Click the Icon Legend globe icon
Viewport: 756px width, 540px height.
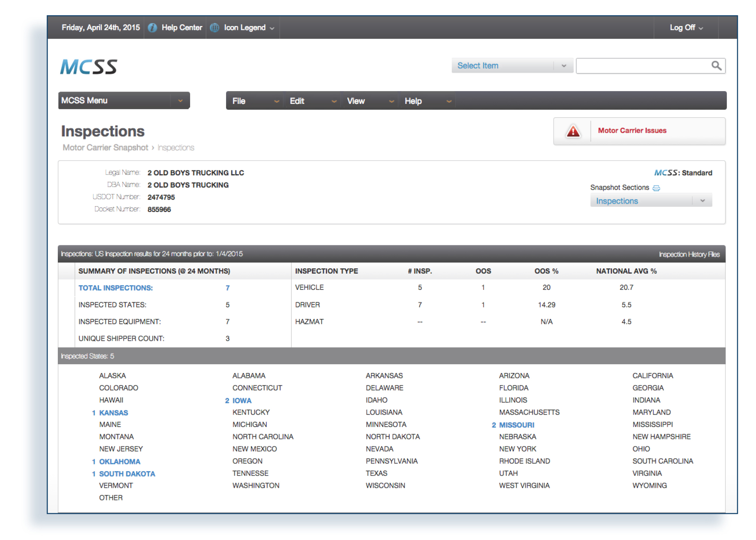tap(215, 28)
